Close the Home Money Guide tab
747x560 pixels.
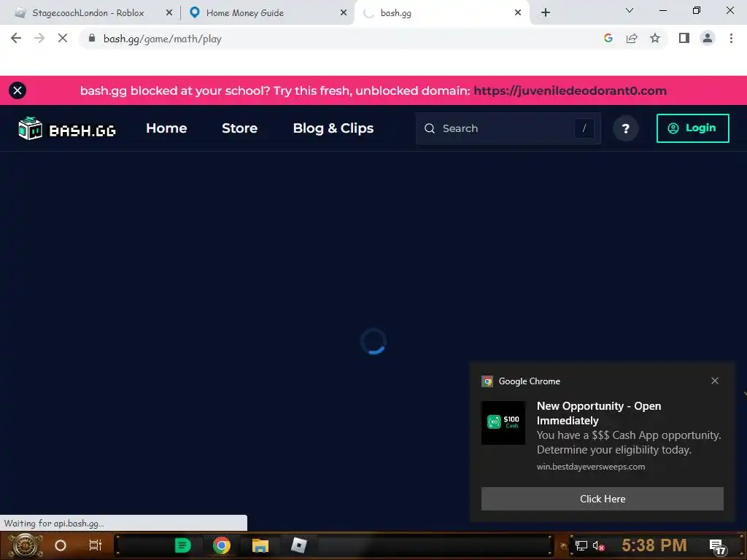pyautogui.click(x=344, y=13)
